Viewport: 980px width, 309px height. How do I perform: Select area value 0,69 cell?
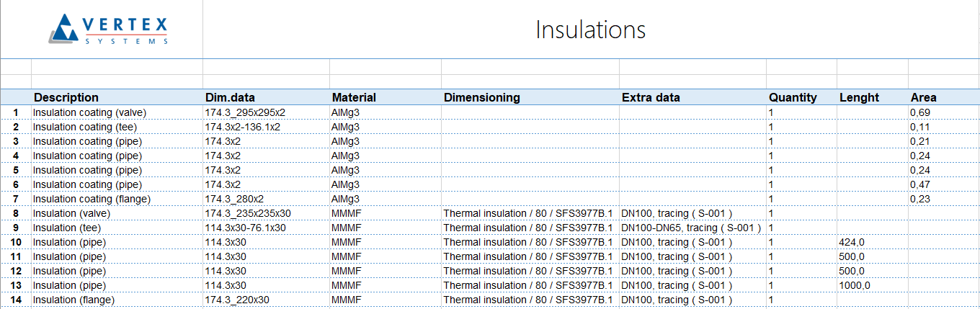(919, 112)
